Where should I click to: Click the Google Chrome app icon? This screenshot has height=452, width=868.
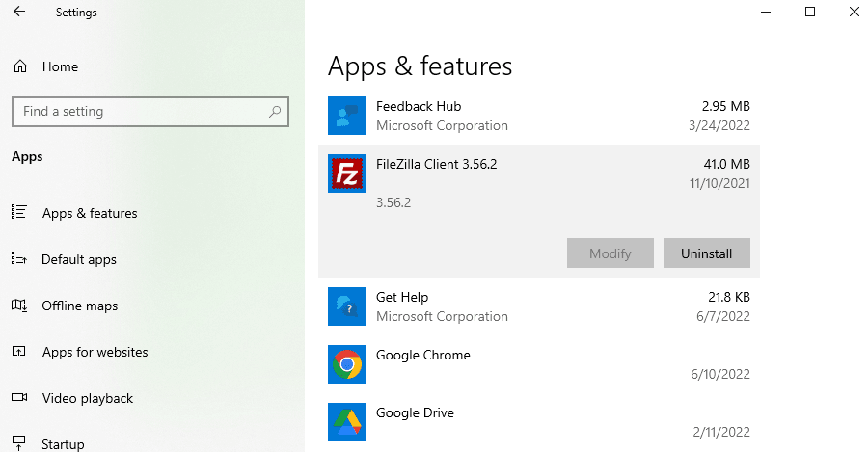(x=347, y=364)
